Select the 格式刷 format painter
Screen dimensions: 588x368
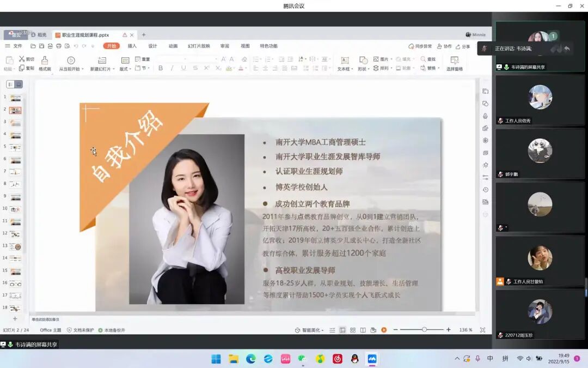(x=45, y=63)
